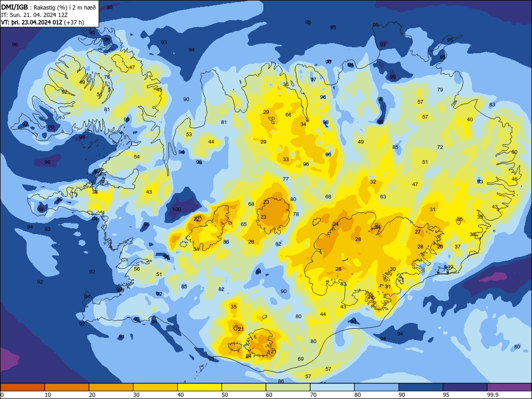
Task: Click the '91' humidity value in the southwest sea
Action: click(x=122, y=337)
